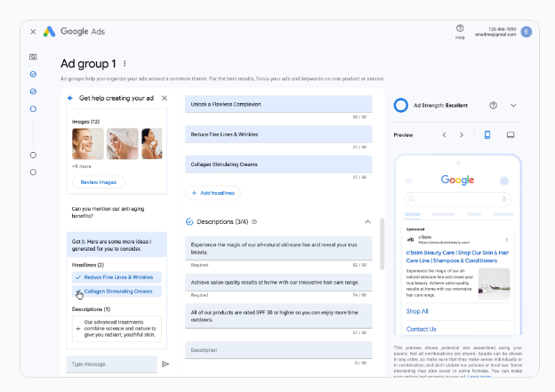555x392 pixels.
Task: Open the third partially shown image thumbnail
Action: [x=152, y=144]
